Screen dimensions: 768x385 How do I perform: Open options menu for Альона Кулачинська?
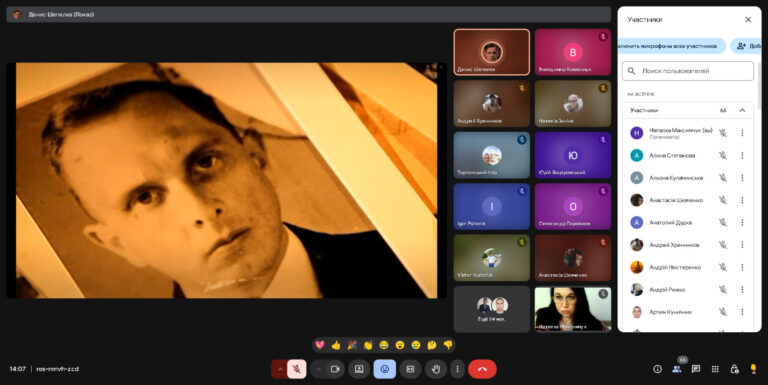click(x=743, y=178)
